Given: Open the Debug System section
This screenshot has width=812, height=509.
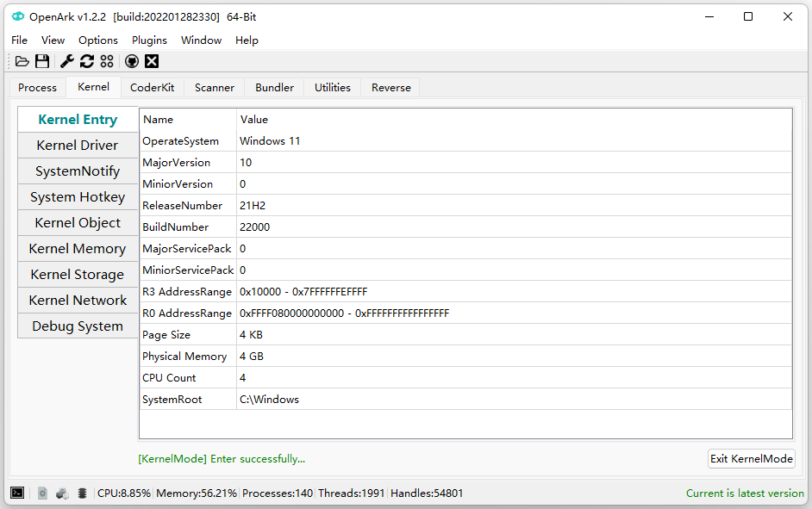Looking at the screenshot, I should [78, 326].
